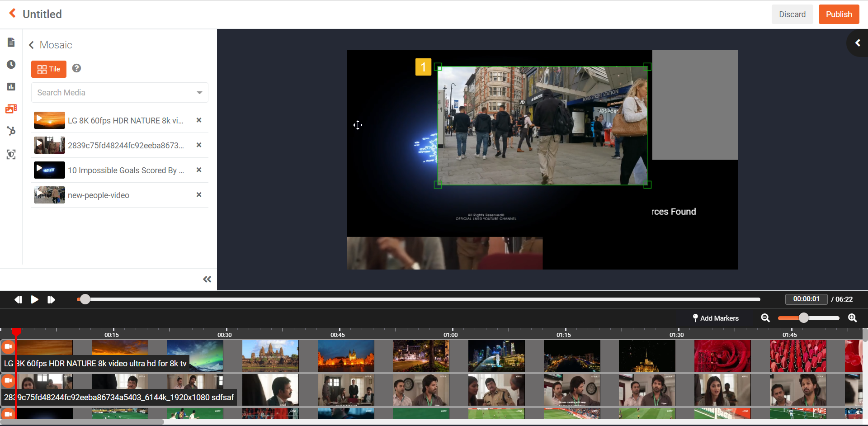Open the HubSpot integration icon
868x426 pixels.
pyautogui.click(x=11, y=131)
